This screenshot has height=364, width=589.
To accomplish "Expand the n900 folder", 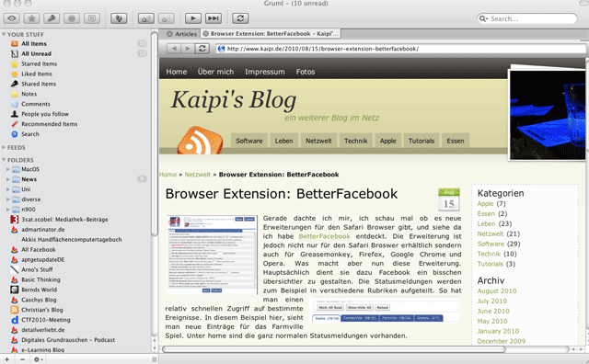I will (x=8, y=210).
